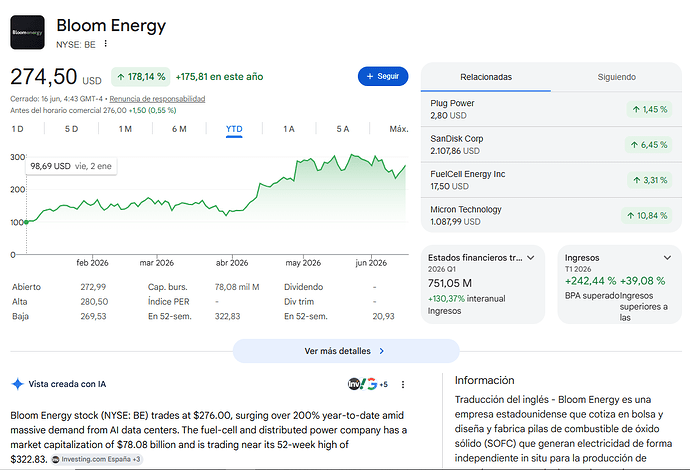This screenshot has height=470, width=690.
Task: Open the Relacionadas tab
Action: (x=486, y=77)
